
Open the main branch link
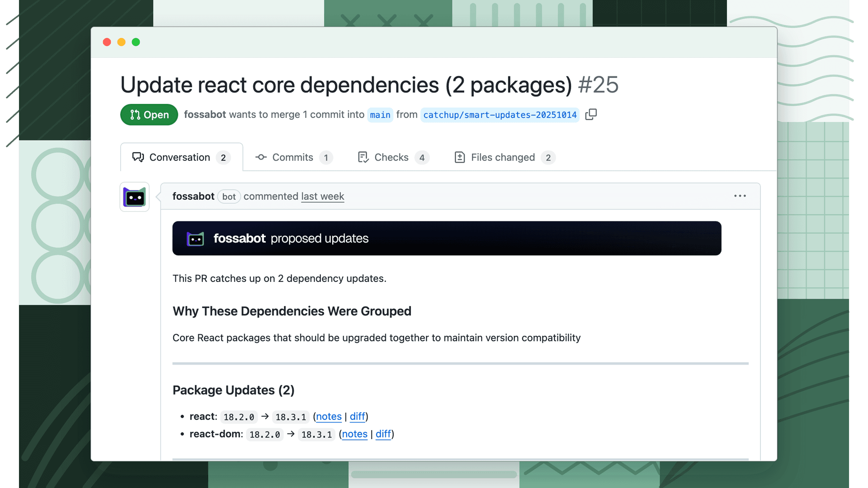(x=380, y=115)
